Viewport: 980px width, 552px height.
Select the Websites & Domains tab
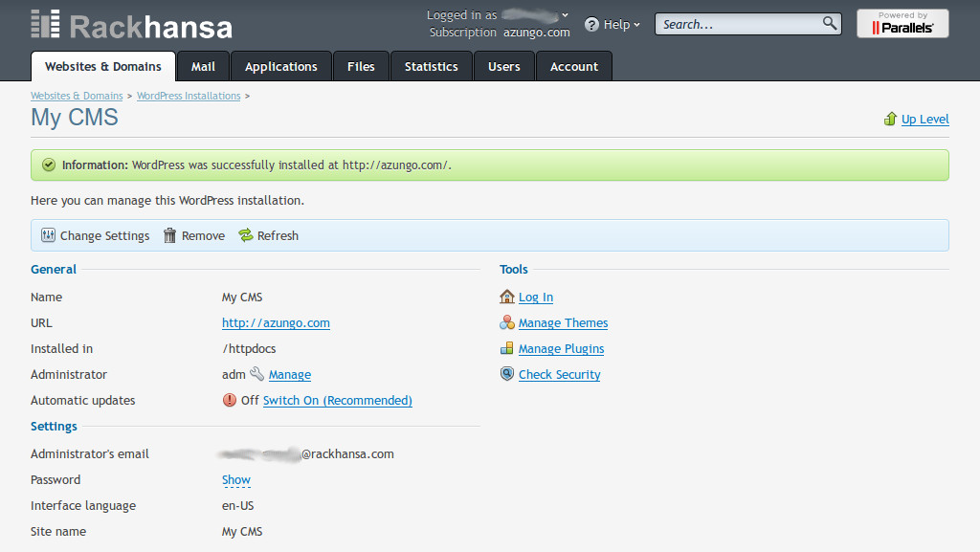tap(103, 66)
